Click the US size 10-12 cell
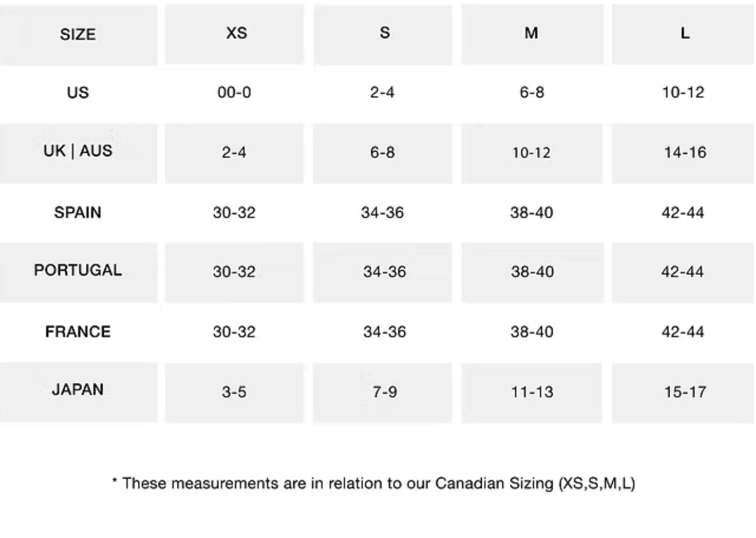The height and width of the screenshot is (538, 756). point(683,92)
